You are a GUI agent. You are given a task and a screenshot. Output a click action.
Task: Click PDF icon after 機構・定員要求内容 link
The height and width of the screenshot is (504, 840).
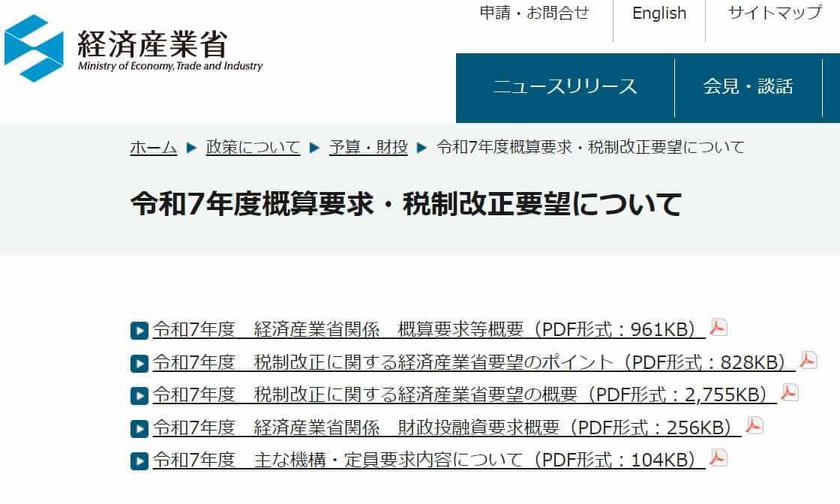pos(718,458)
